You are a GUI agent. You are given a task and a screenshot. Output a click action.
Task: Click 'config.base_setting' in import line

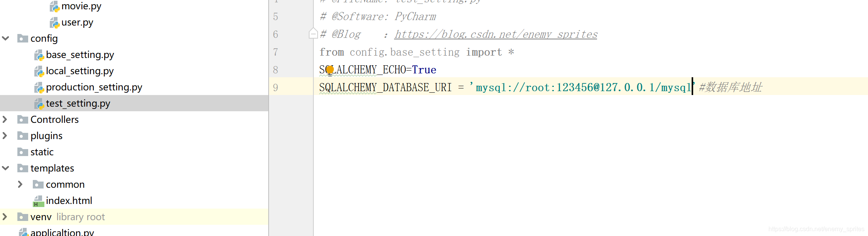click(x=404, y=52)
